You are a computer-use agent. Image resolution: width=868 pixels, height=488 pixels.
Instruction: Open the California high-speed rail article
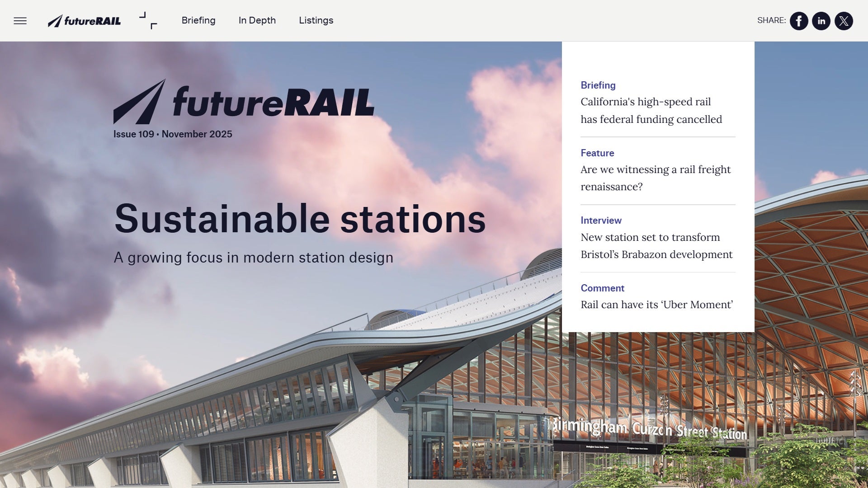click(x=651, y=110)
